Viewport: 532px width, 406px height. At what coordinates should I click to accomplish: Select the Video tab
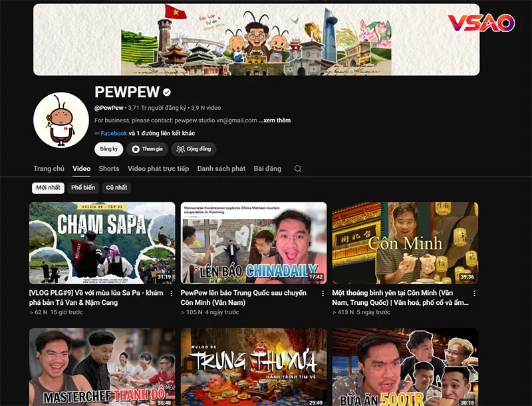coord(81,168)
